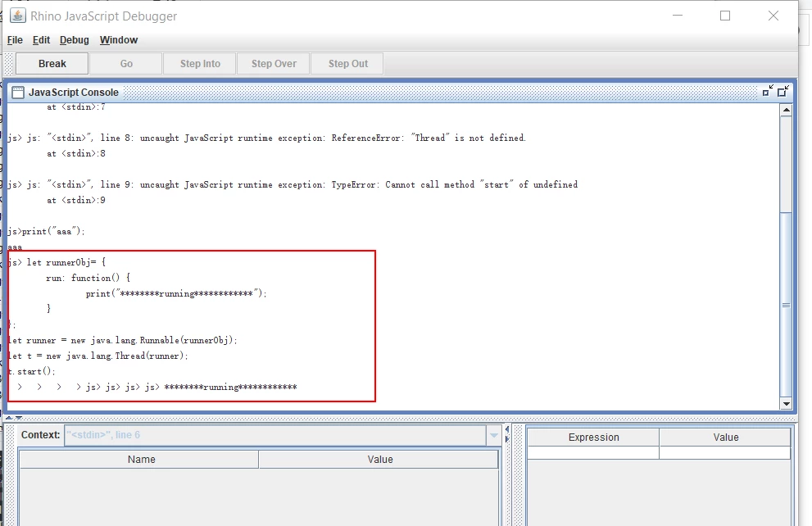The height and width of the screenshot is (526, 812).
Task: Minimize the Rhino JavaScript Debugger window
Action: [x=678, y=16]
